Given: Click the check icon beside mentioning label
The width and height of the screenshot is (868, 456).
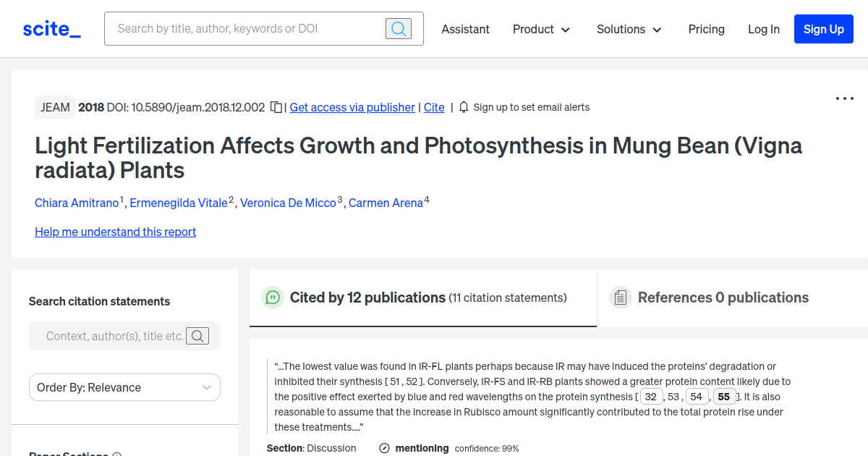Looking at the screenshot, I should coord(383,448).
